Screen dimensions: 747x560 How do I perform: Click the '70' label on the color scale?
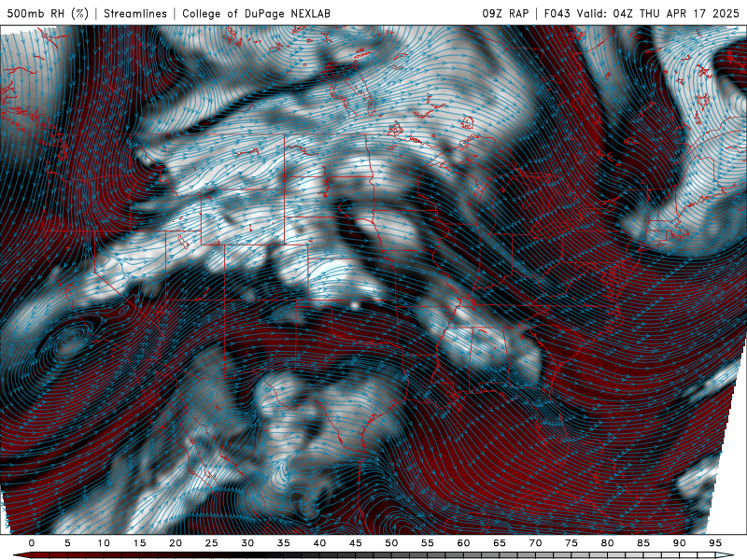(x=535, y=543)
